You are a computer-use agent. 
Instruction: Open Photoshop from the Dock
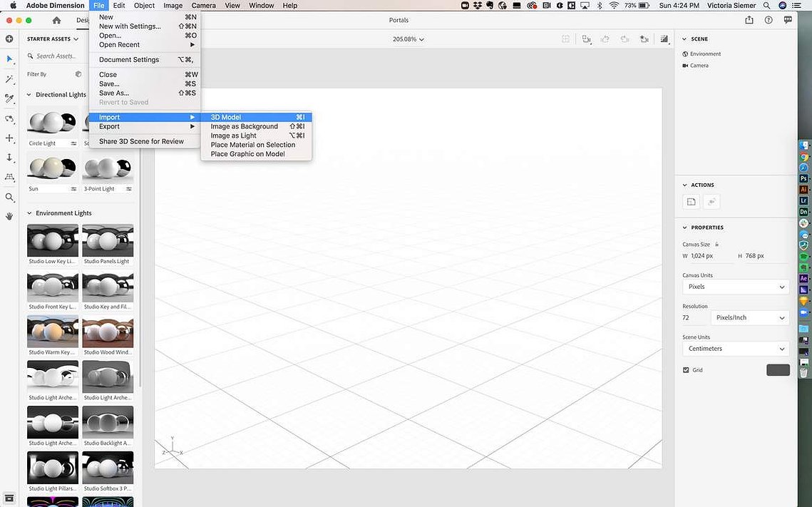click(803, 178)
